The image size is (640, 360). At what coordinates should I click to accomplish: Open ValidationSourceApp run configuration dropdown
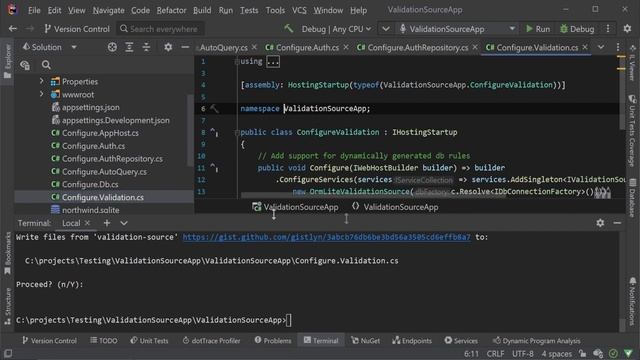pyautogui.click(x=457, y=29)
